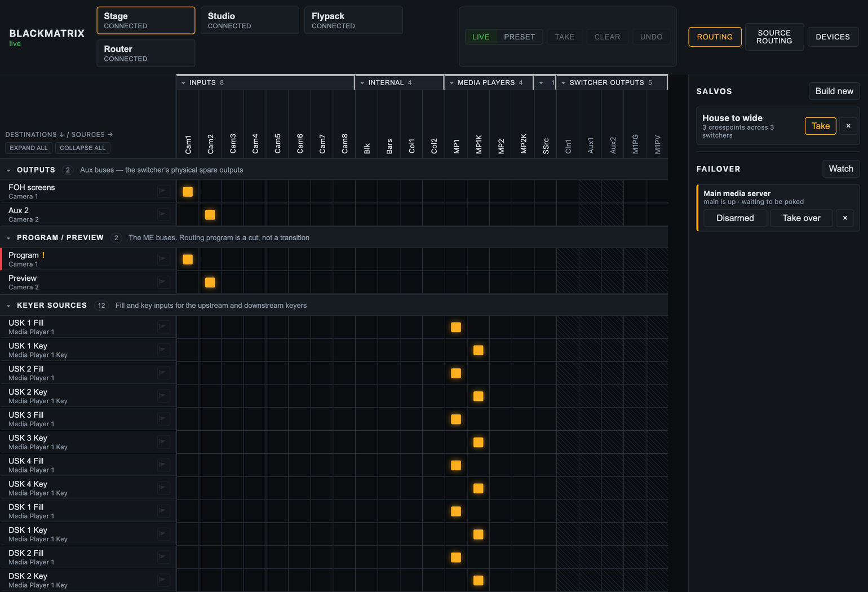Click the flag icon on USK 4 Fill row
868x592 pixels.
point(163,465)
